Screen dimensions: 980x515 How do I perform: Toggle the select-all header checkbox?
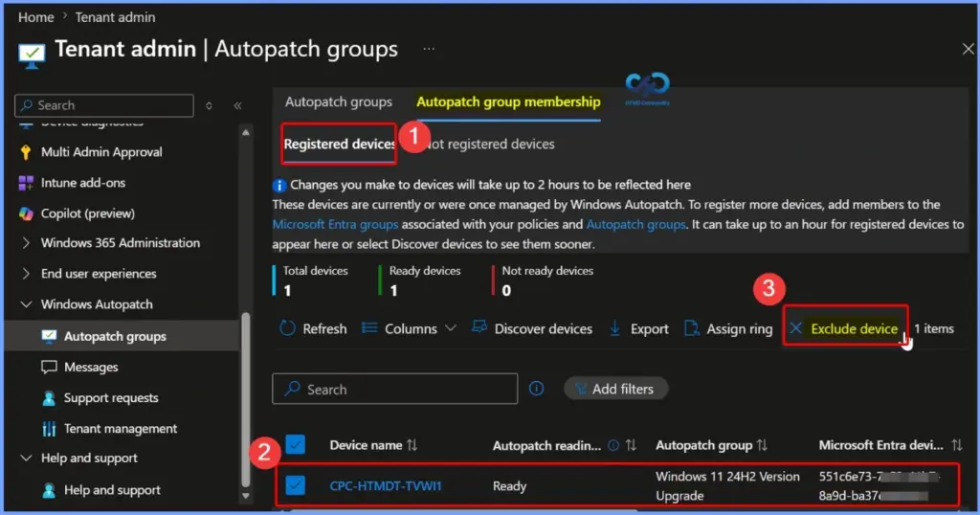[295, 444]
